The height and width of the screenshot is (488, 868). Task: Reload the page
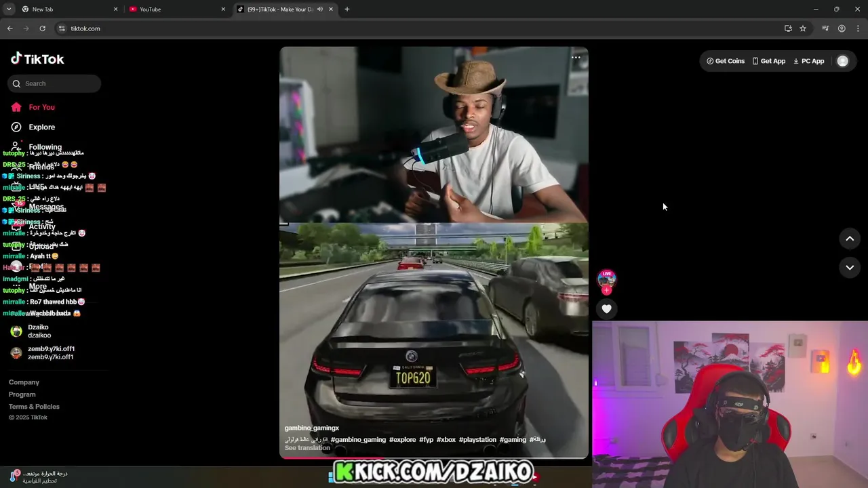(42, 28)
